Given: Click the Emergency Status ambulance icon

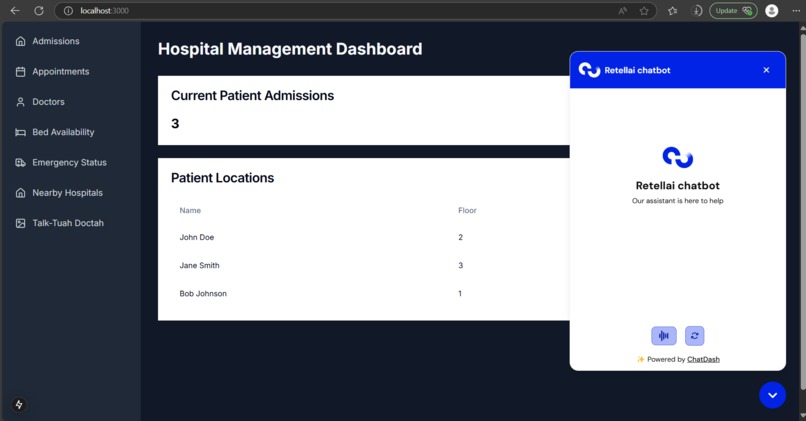Looking at the screenshot, I should 21,162.
